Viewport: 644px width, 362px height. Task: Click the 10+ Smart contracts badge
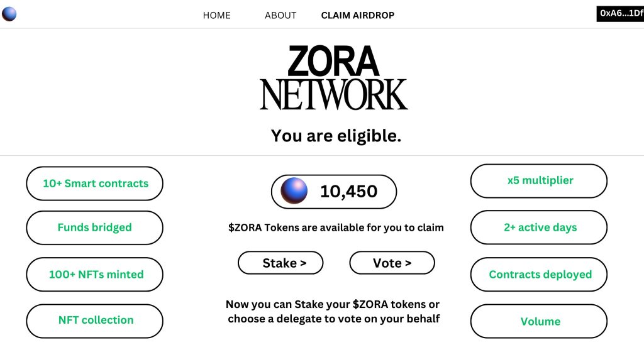94,183
